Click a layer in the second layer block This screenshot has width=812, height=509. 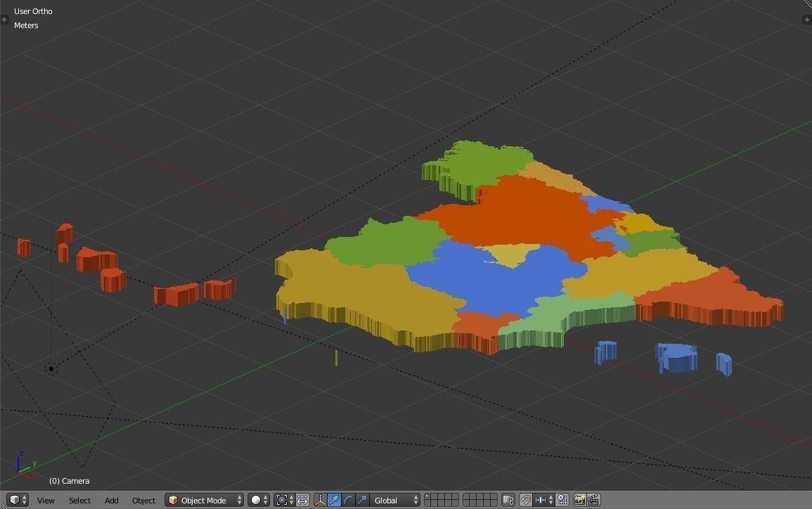480,500
